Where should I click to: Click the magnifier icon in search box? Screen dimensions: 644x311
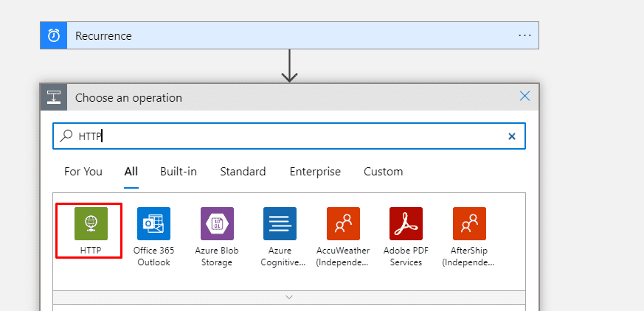point(66,136)
